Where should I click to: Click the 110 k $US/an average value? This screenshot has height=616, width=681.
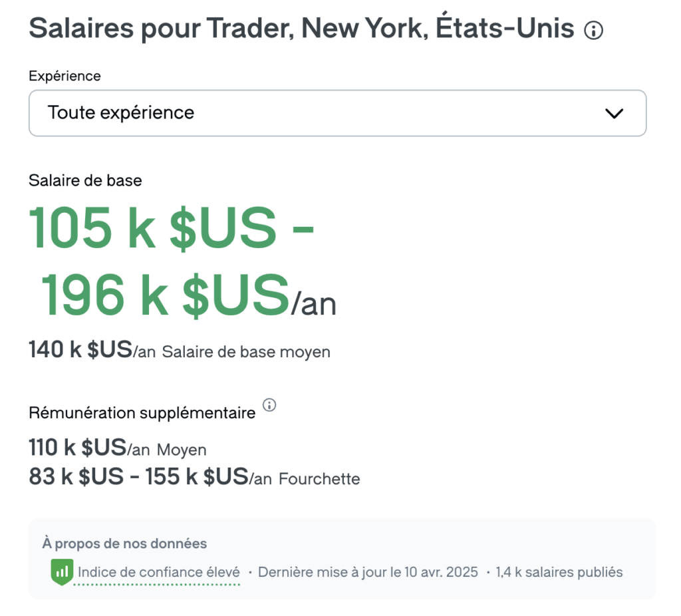pyautogui.click(x=89, y=448)
